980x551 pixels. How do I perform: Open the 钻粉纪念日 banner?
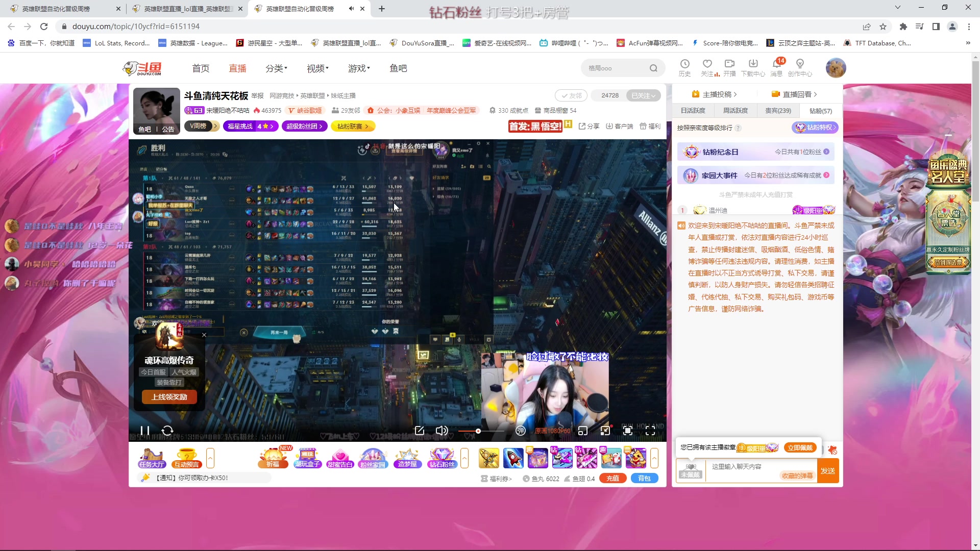point(756,152)
